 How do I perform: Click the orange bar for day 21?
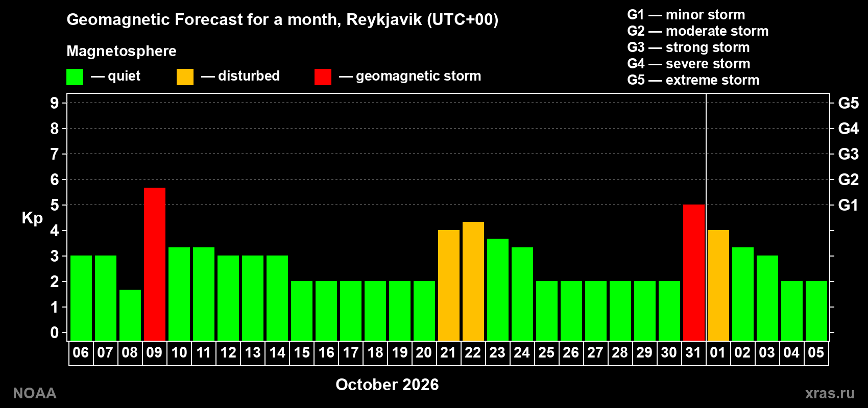[x=449, y=286]
